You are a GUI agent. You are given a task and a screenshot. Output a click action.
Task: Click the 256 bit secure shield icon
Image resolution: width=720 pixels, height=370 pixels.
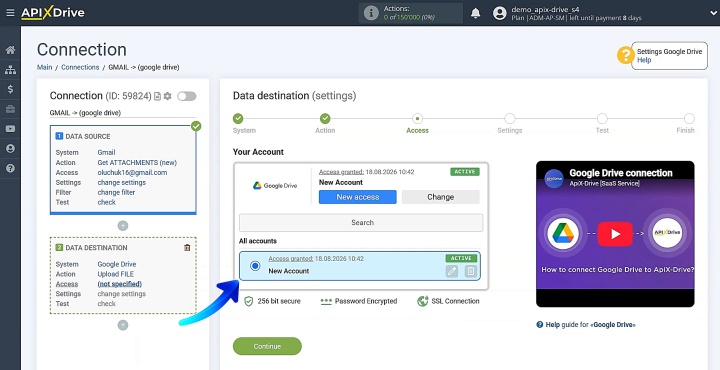249,301
